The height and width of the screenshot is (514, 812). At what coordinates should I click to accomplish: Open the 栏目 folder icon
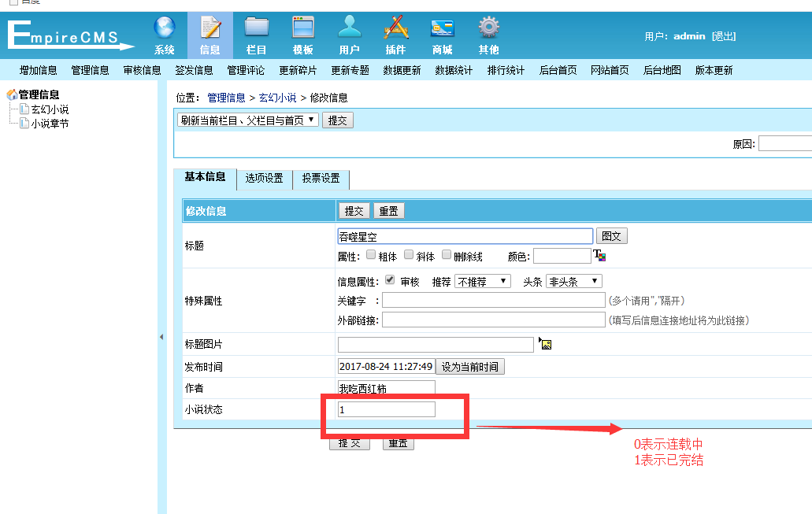click(256, 28)
